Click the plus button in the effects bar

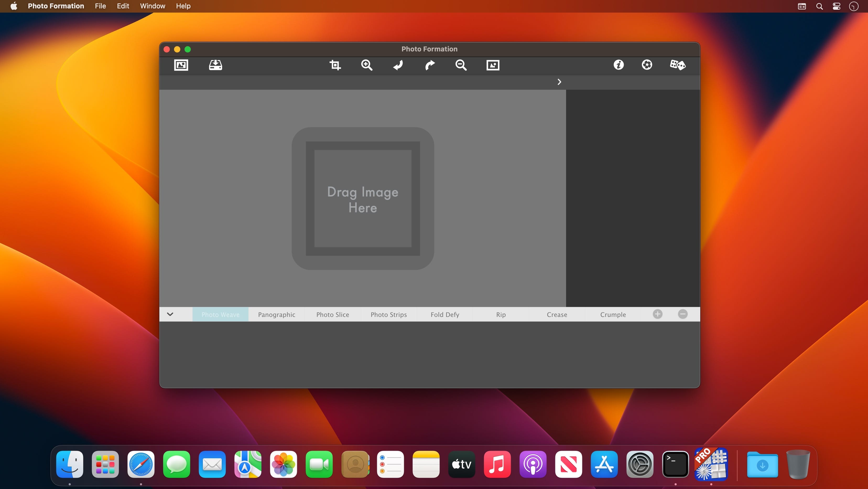click(657, 314)
